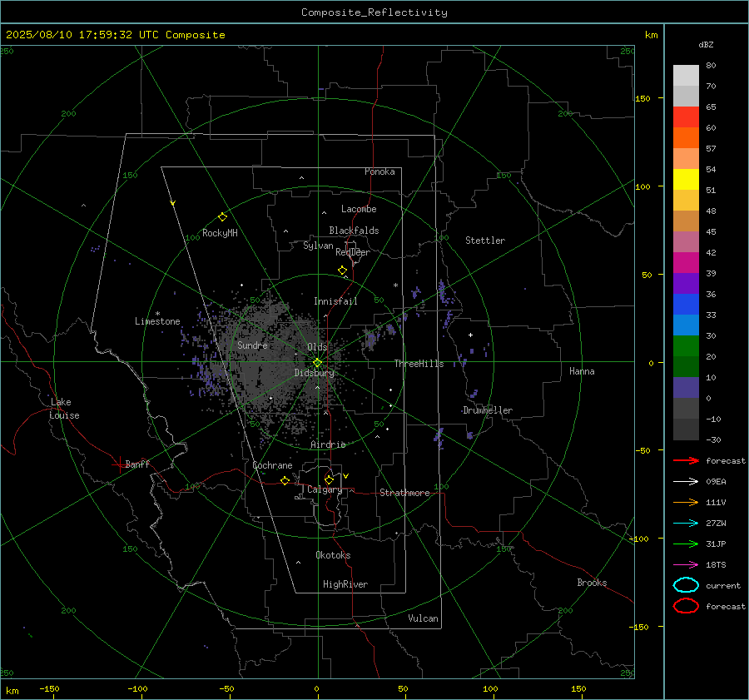Click the yellow diamond marker near RedDeer
Image resolution: width=749 pixels, height=700 pixels.
click(x=343, y=271)
